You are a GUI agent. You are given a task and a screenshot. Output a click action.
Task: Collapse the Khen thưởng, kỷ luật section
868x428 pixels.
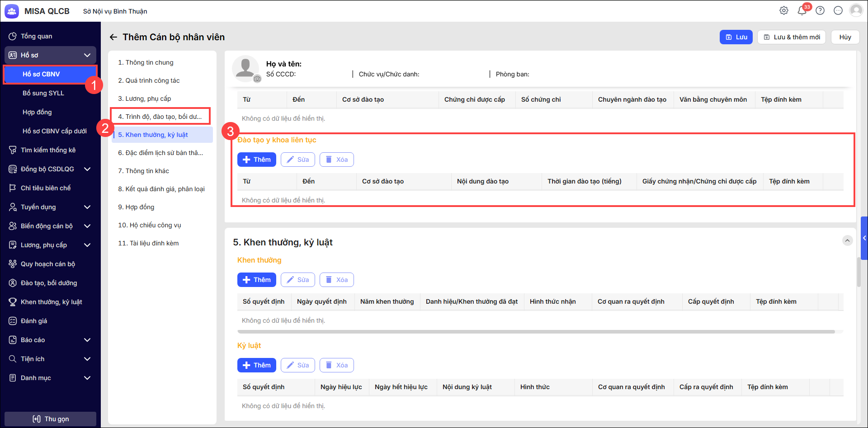coord(847,240)
